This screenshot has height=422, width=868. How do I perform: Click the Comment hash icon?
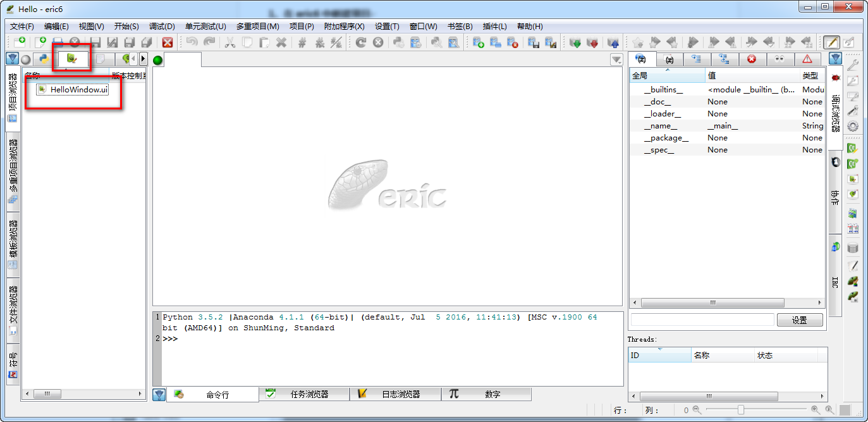tap(303, 42)
